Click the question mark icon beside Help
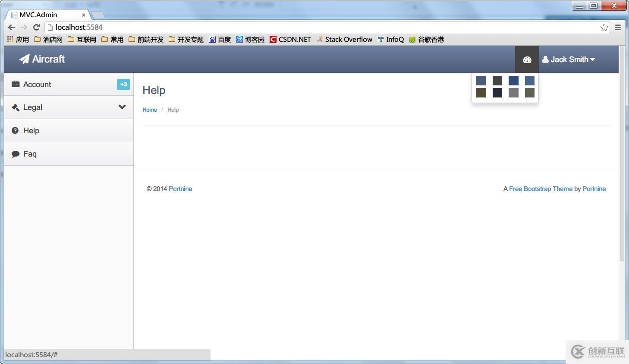The width and height of the screenshot is (629, 364). tap(15, 130)
